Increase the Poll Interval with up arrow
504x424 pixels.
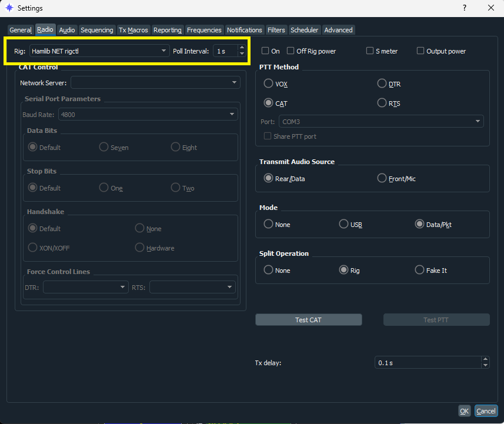click(242, 48)
